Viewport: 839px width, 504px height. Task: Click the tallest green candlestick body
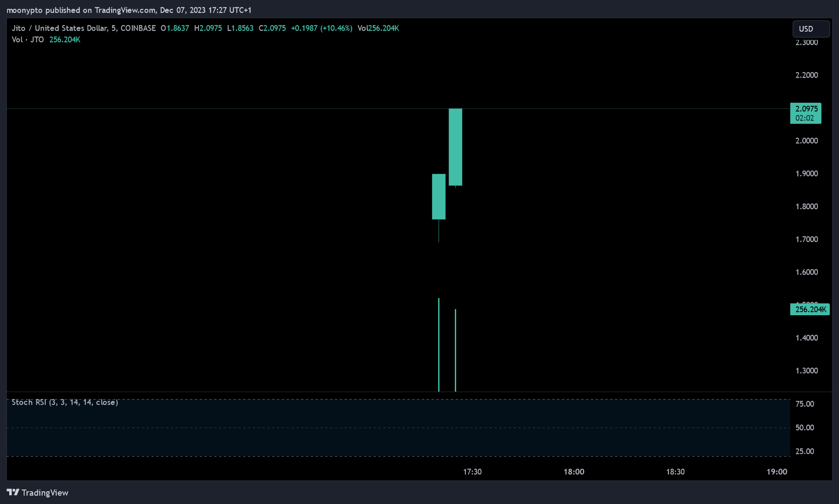click(455, 147)
